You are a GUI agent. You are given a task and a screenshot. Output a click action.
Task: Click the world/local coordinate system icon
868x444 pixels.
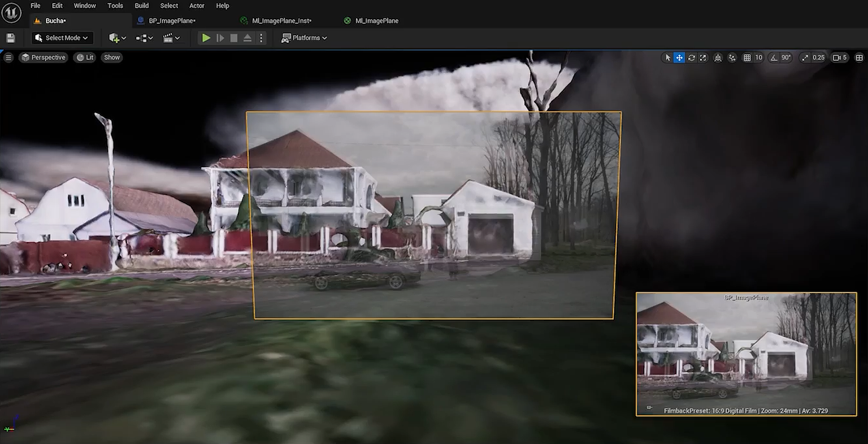pos(718,57)
